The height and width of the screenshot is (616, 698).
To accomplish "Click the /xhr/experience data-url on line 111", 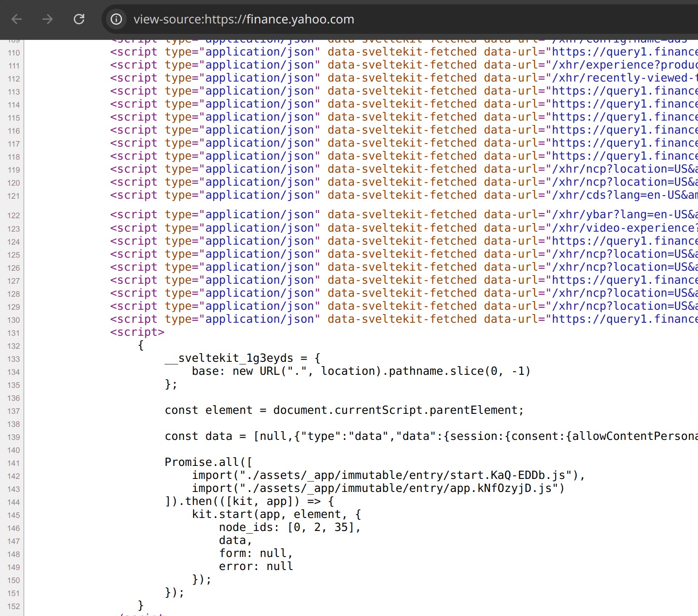I will (x=624, y=65).
